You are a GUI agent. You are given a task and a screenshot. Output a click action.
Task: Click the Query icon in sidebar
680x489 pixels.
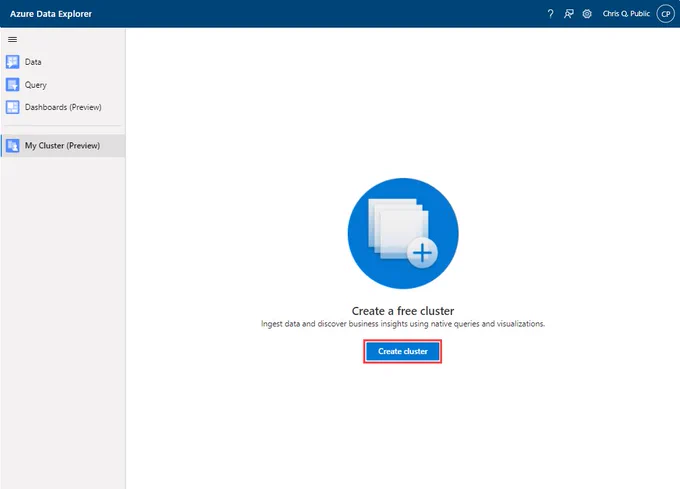coord(13,85)
